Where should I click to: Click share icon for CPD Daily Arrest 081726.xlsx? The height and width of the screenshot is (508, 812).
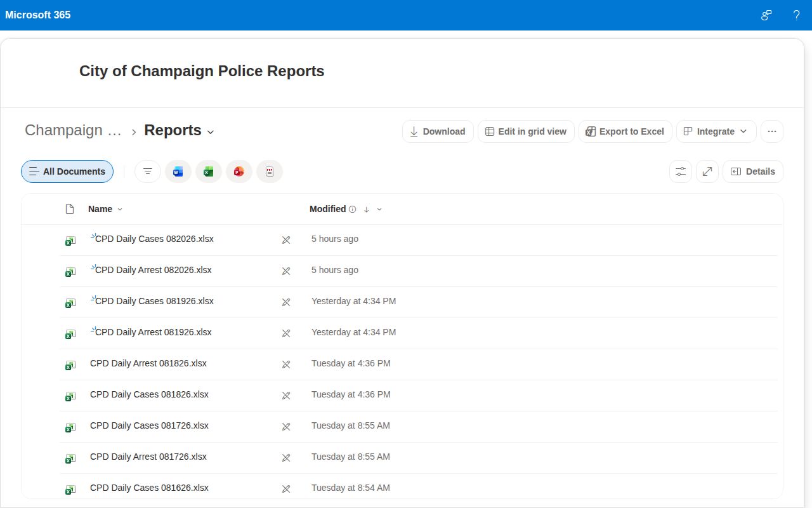point(286,458)
